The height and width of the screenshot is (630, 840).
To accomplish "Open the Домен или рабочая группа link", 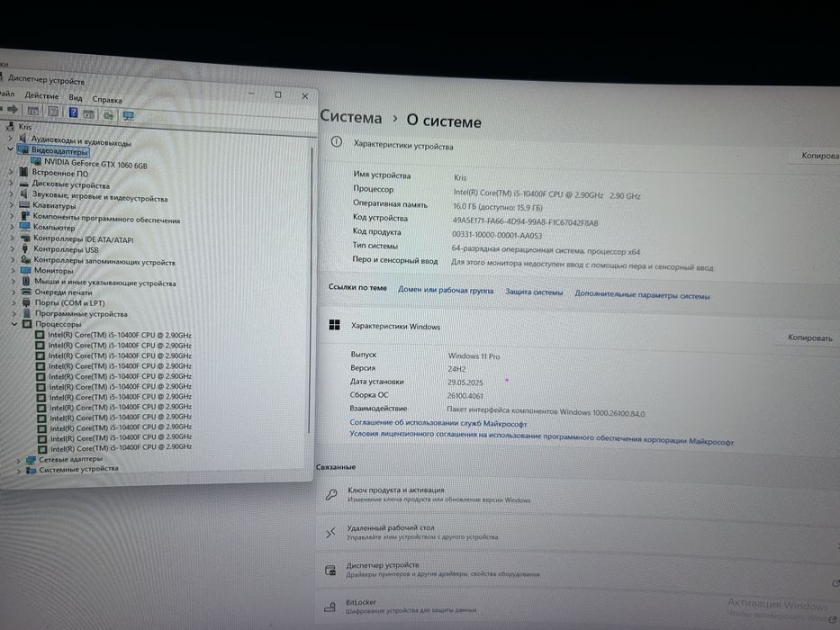I will pyautogui.click(x=446, y=290).
